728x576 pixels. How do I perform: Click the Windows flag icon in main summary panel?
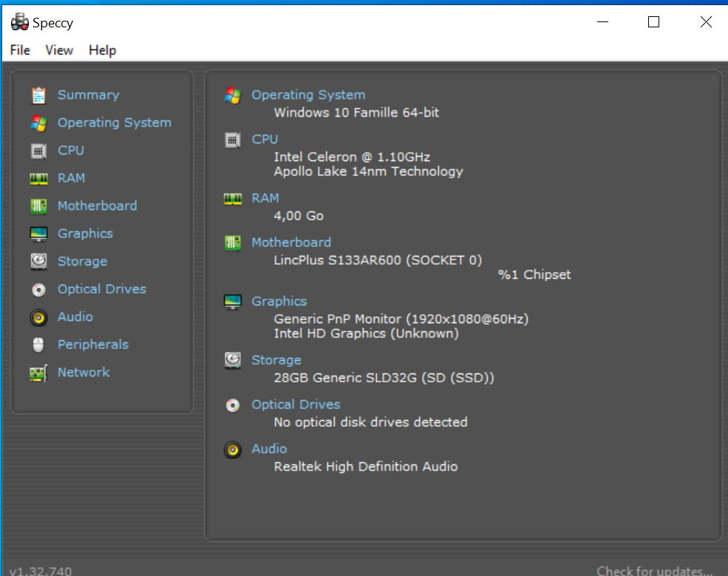(x=233, y=95)
